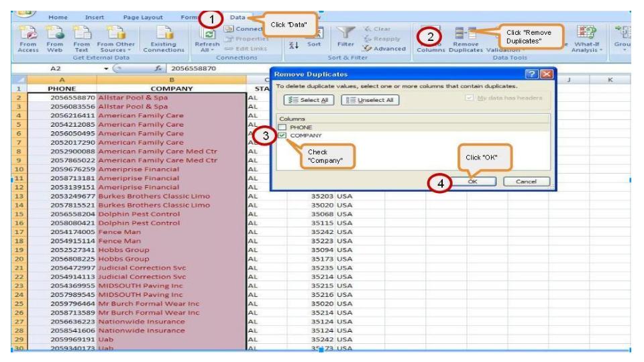Uncheck the COMPANY column checkbox

(284, 135)
